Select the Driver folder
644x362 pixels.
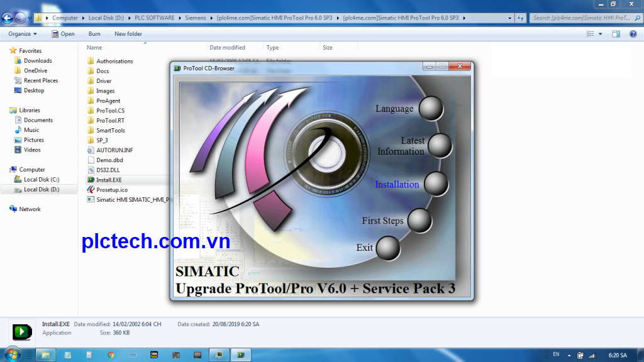tap(99, 81)
